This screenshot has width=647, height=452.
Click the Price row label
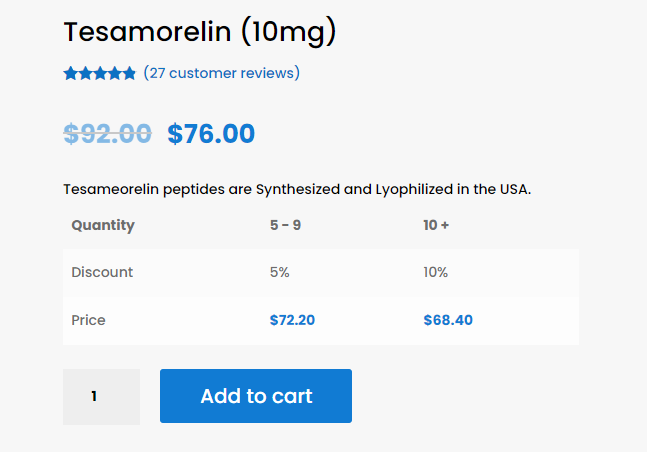point(88,320)
